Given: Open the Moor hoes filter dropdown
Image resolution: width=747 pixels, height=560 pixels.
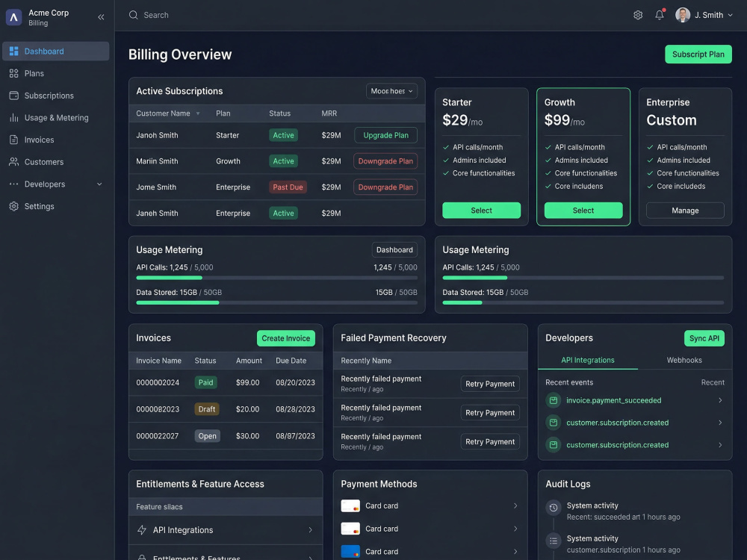Looking at the screenshot, I should coord(391,91).
